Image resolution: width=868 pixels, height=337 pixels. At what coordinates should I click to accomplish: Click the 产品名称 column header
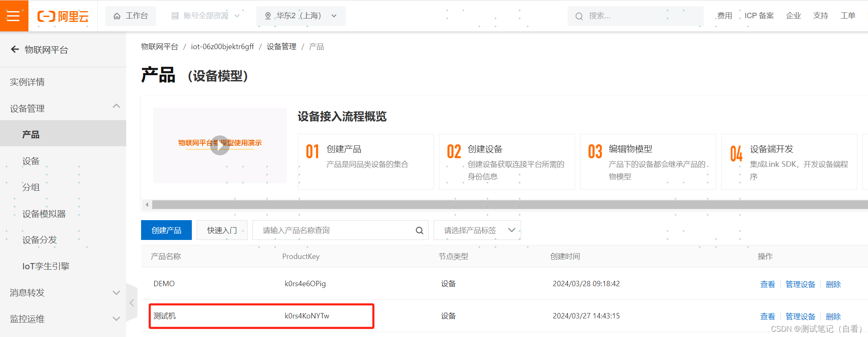pyautogui.click(x=166, y=256)
